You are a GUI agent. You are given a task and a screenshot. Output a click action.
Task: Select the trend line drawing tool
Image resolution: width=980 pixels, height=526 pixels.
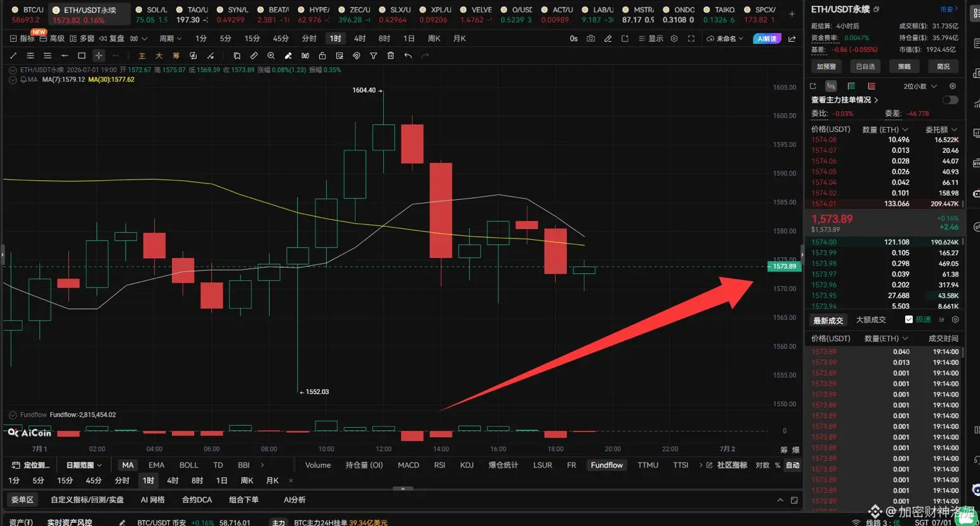(x=13, y=56)
